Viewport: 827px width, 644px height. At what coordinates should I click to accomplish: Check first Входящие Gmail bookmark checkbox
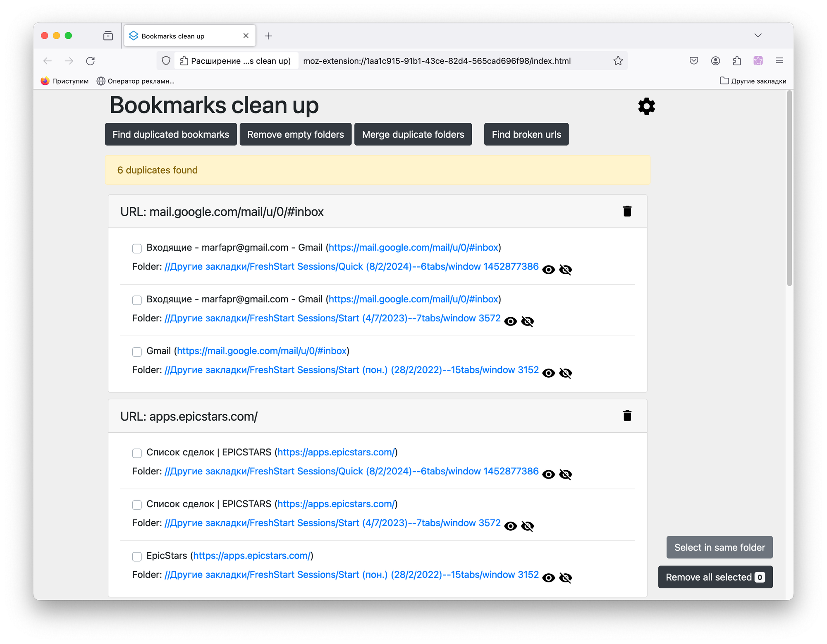tap(137, 248)
